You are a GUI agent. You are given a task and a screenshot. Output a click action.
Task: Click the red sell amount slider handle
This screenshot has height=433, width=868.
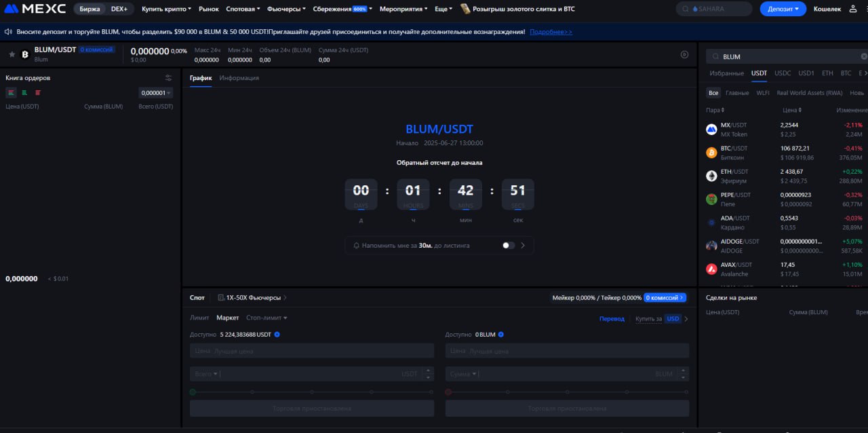[x=448, y=392]
